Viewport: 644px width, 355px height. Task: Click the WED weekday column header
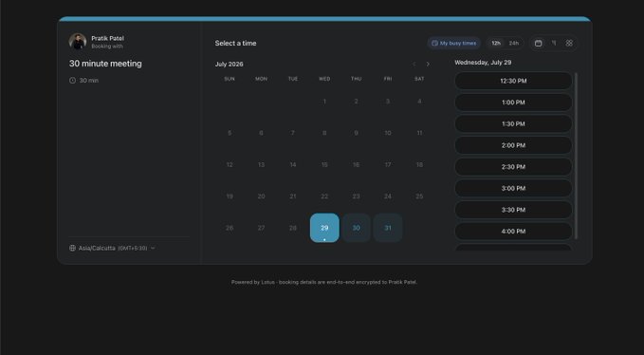point(324,79)
